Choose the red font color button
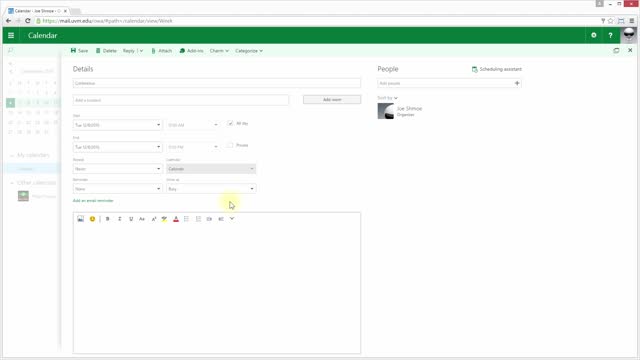The image size is (640, 360). click(x=176, y=219)
